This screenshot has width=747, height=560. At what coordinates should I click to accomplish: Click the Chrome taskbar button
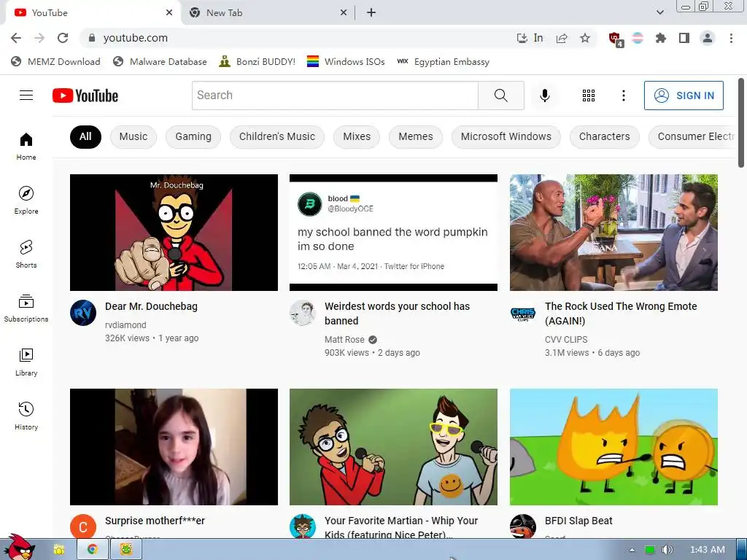[93, 549]
